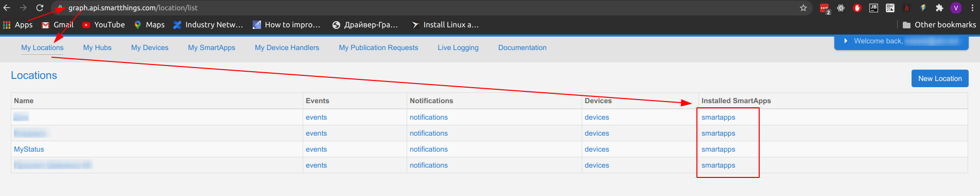Open notifications link in the first location row
The width and height of the screenshot is (980, 196).
coord(429,117)
